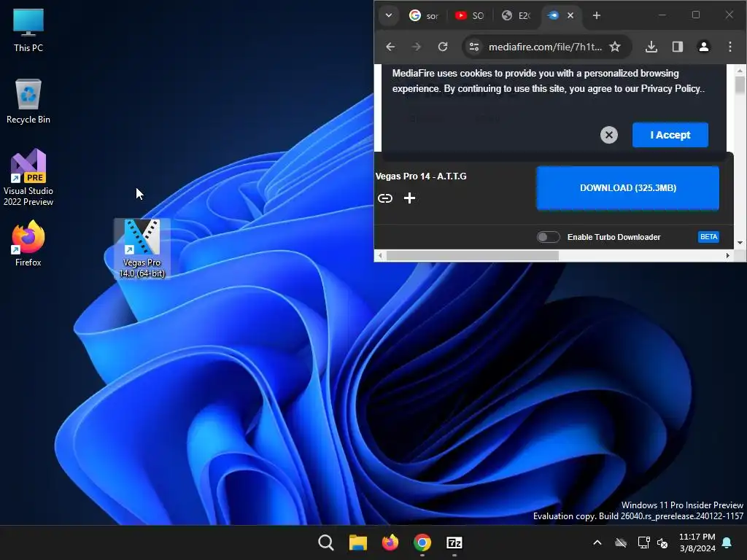Image resolution: width=747 pixels, height=560 pixels.
Task: Open the Recycle Bin icon
Action: 28,101
